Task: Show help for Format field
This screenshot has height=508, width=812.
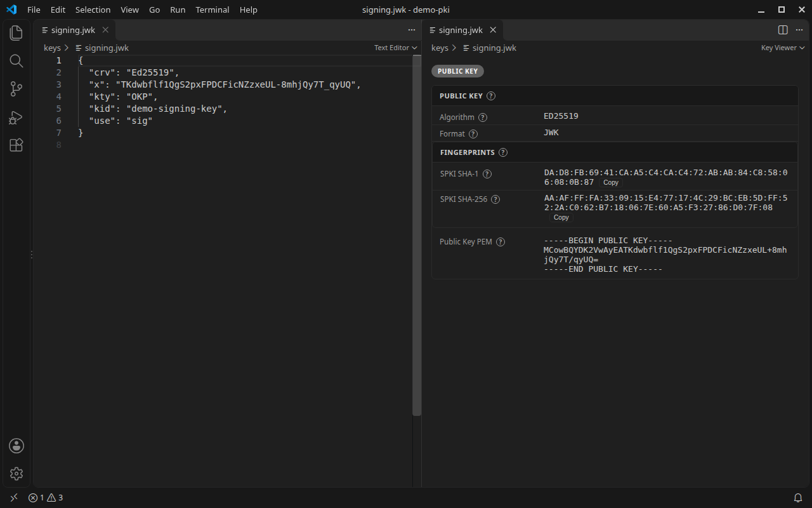Action: click(x=473, y=134)
